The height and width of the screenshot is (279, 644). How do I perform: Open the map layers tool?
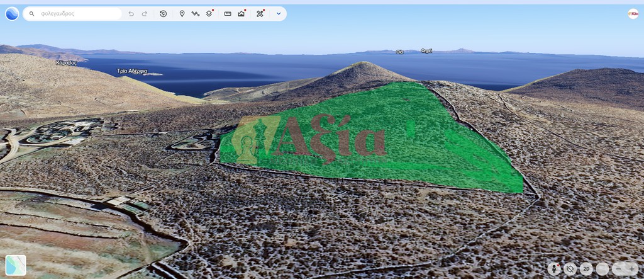click(209, 14)
